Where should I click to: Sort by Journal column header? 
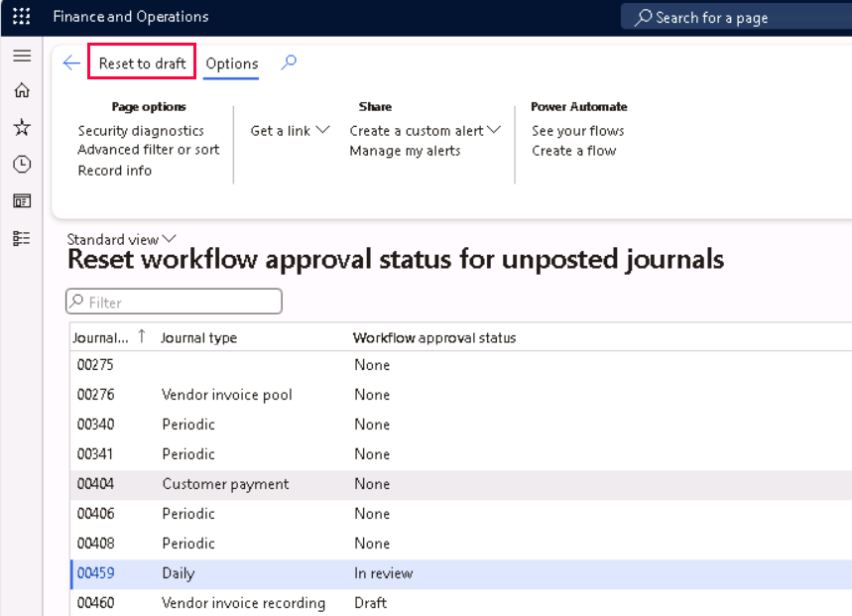[100, 338]
